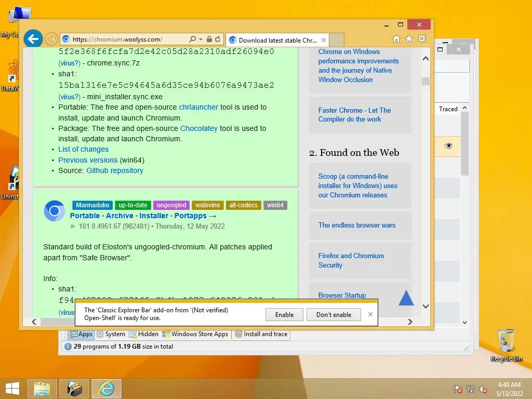This screenshot has height=399, width=532.
Task: Open Browser Startup article link
Action: (342, 295)
